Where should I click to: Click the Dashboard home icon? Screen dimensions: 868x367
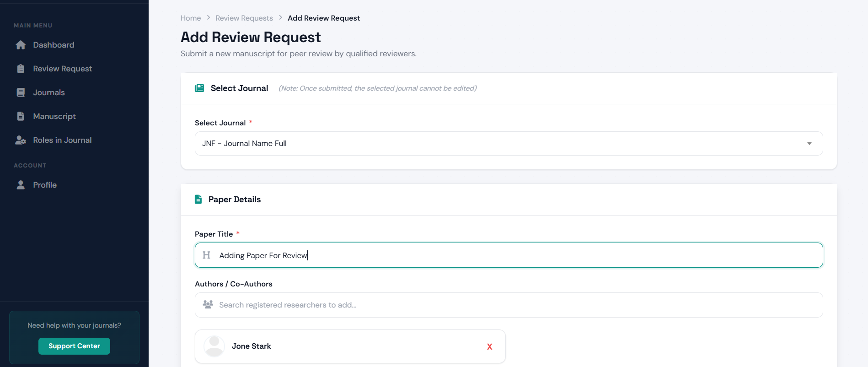pyautogui.click(x=21, y=45)
